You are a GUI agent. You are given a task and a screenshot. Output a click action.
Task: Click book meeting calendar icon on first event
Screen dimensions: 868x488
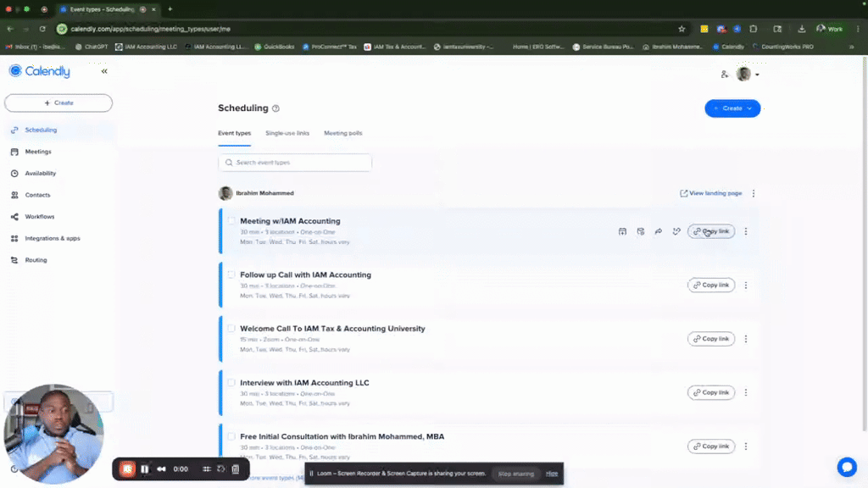pos(622,231)
